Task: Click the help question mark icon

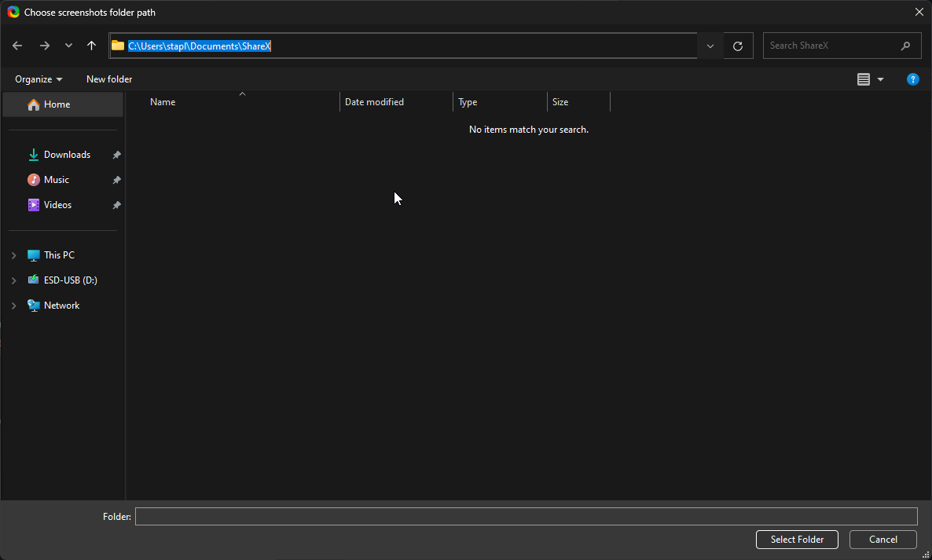Action: click(x=912, y=79)
